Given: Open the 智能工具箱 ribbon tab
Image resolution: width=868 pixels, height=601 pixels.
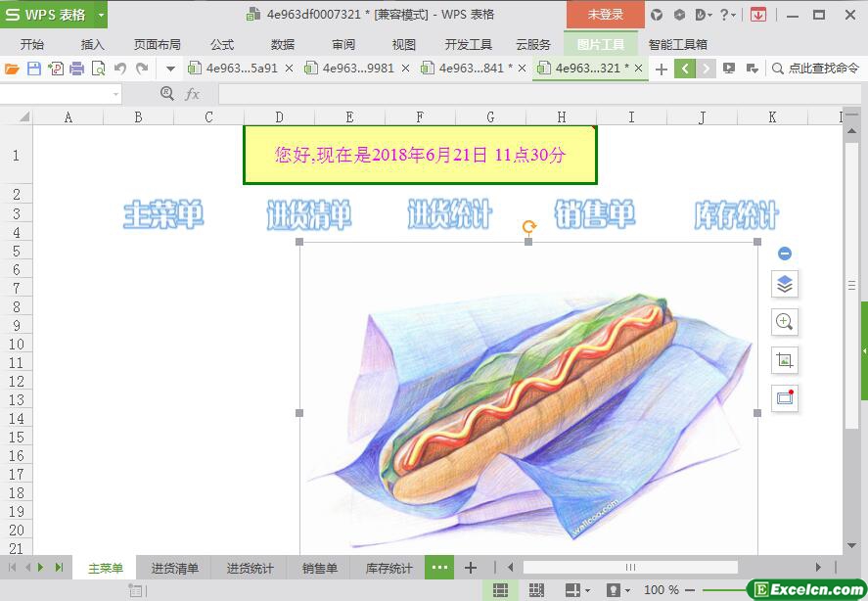Looking at the screenshot, I should click(677, 44).
